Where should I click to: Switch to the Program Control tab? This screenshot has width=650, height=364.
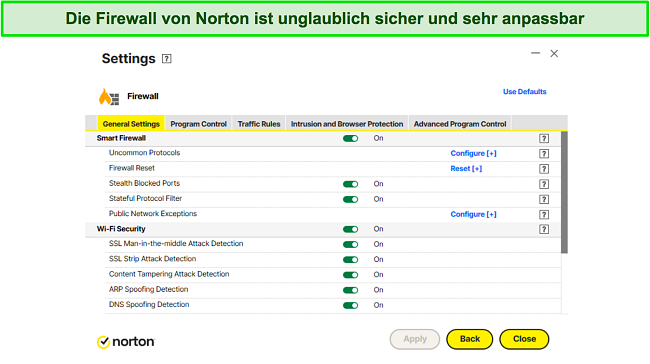click(x=199, y=124)
